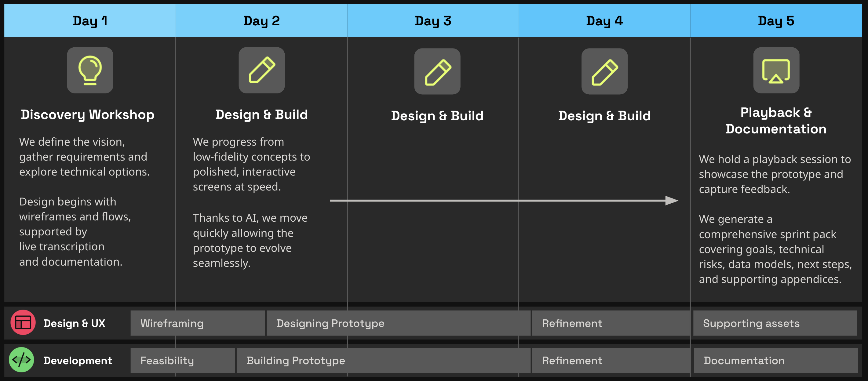
Task: Click the Documentation bar in Development row
Action: (776, 361)
